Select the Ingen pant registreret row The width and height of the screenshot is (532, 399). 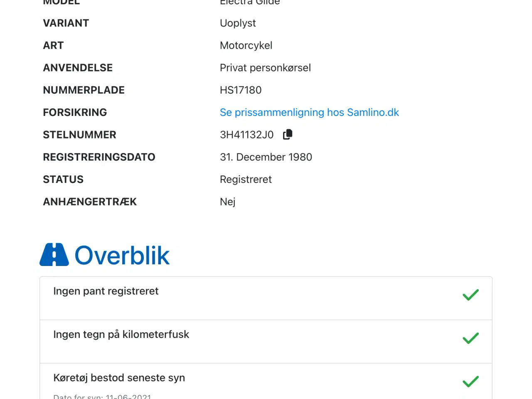coord(266,298)
